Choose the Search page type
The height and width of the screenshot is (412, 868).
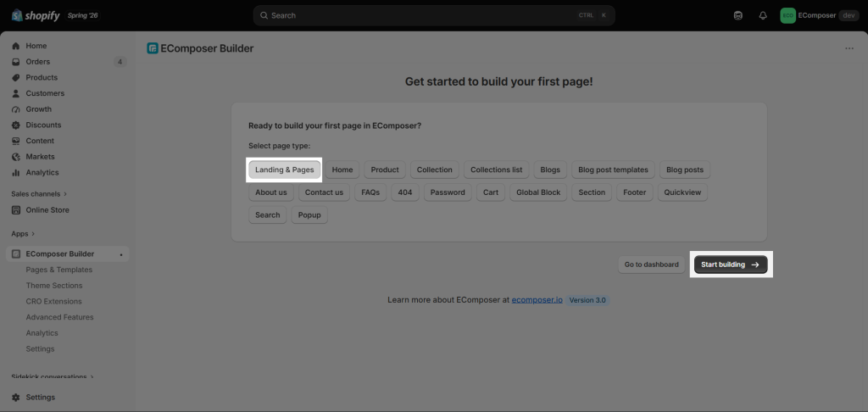tap(268, 214)
